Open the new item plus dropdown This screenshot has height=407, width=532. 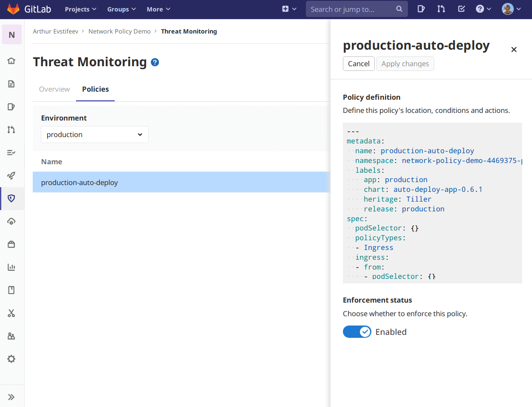point(289,8)
